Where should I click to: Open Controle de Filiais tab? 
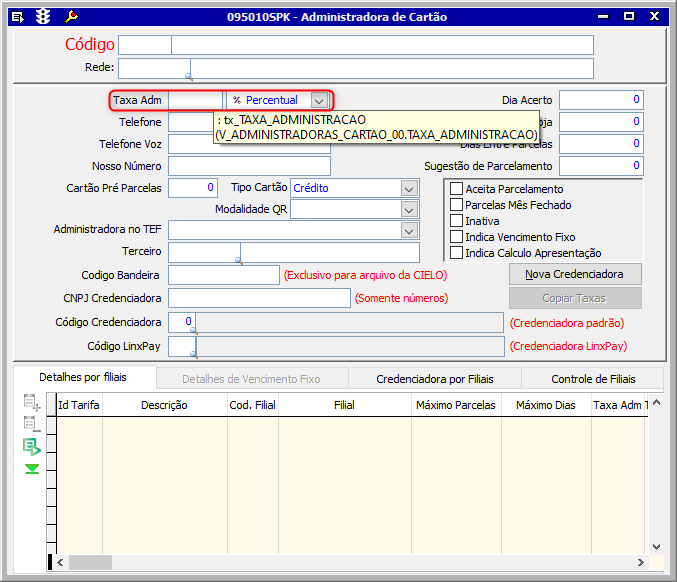593,379
